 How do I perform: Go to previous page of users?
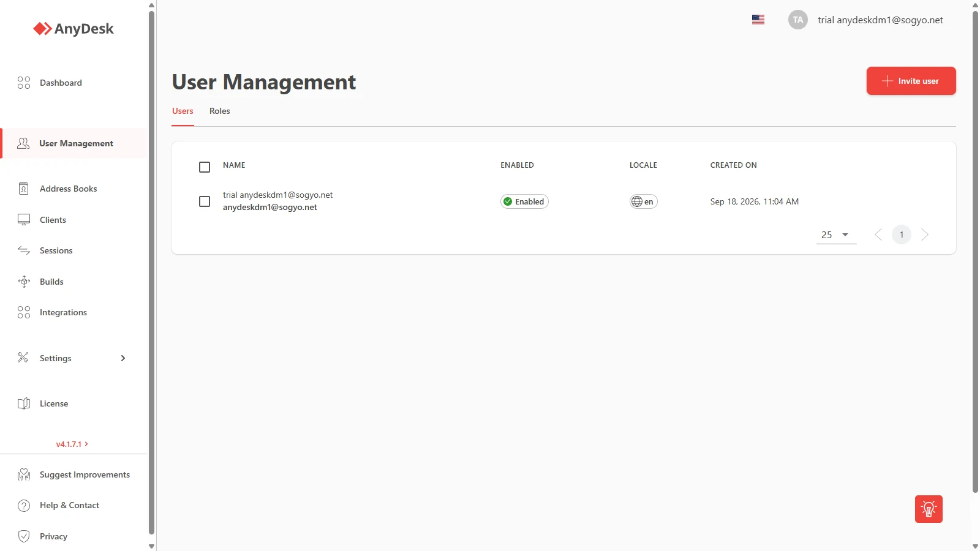[x=878, y=234]
